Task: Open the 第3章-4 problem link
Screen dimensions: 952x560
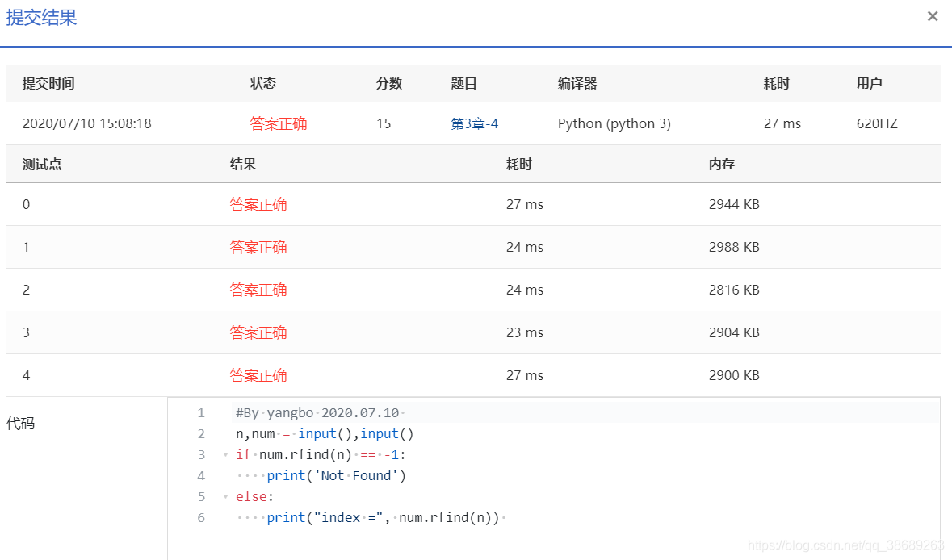Action: pos(474,123)
